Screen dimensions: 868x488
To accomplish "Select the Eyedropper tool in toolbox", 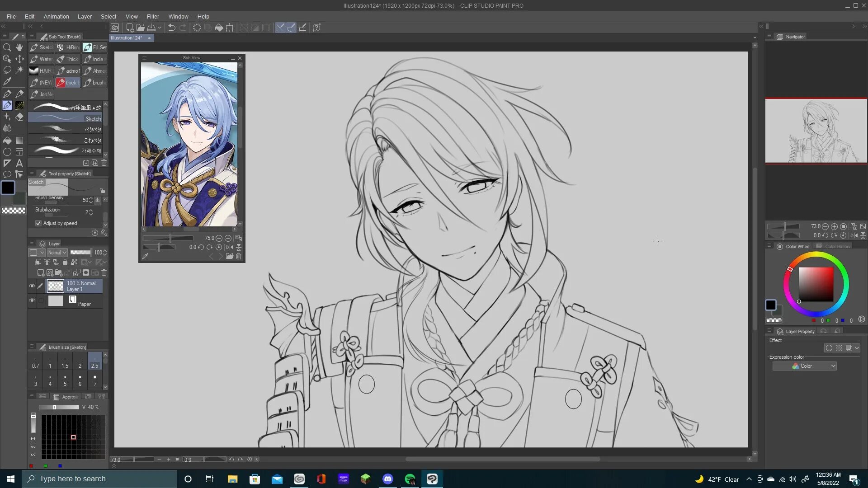I will point(7,82).
